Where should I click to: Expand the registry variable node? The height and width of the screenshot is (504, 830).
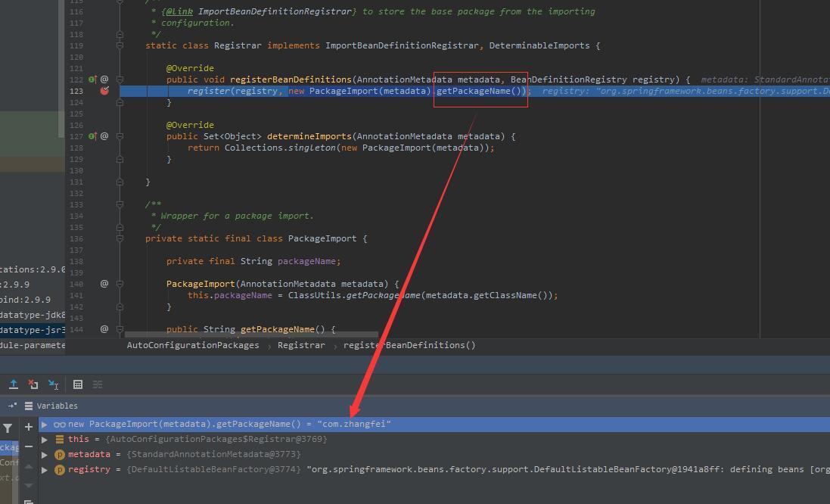[45, 470]
